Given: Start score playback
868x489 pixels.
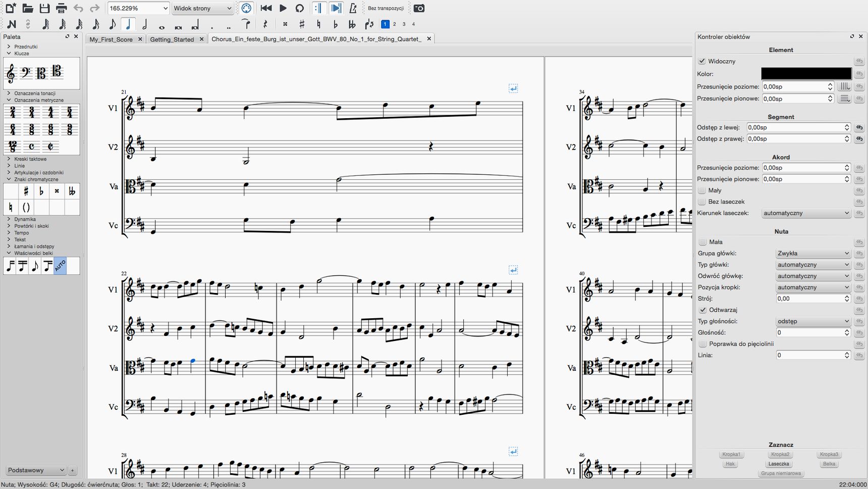Looking at the screenshot, I should [x=283, y=8].
